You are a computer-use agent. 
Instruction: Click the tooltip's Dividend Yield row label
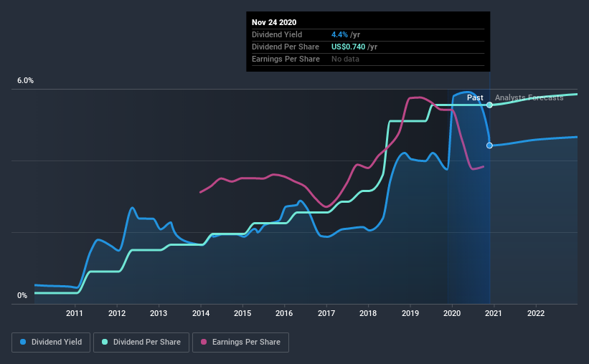coord(277,35)
